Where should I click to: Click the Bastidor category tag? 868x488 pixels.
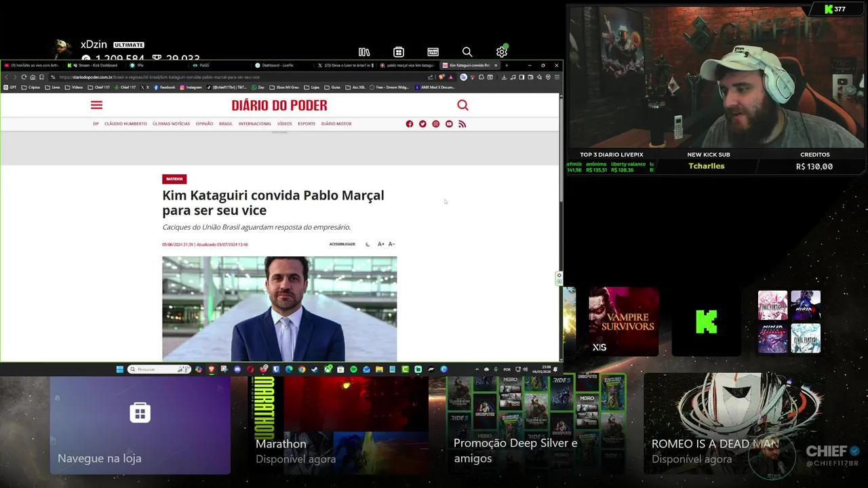[174, 179]
